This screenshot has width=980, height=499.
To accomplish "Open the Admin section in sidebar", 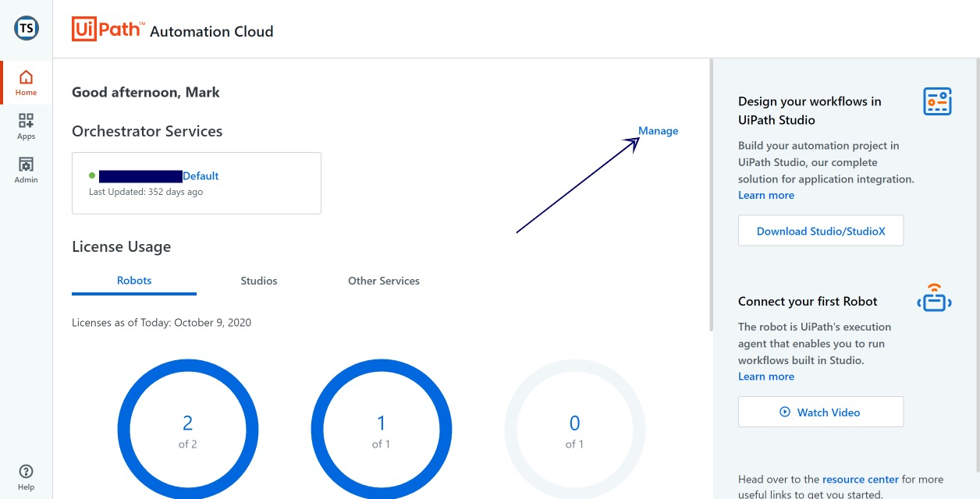I will point(26,170).
